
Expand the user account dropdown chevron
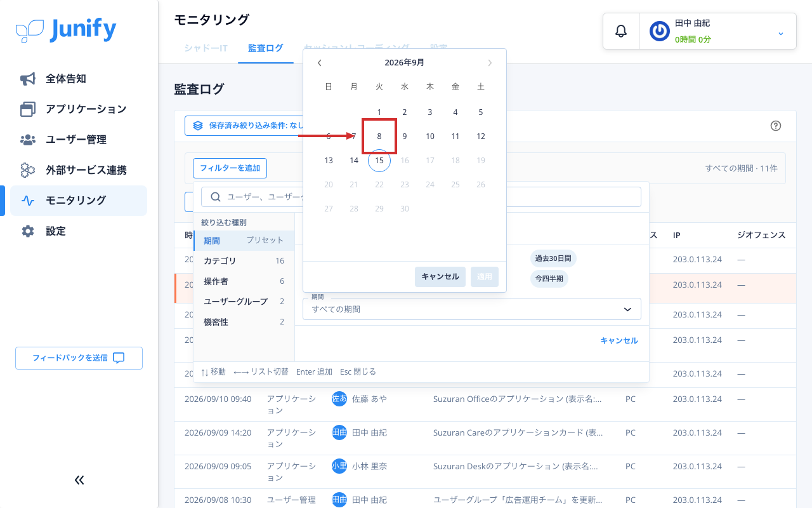click(781, 33)
